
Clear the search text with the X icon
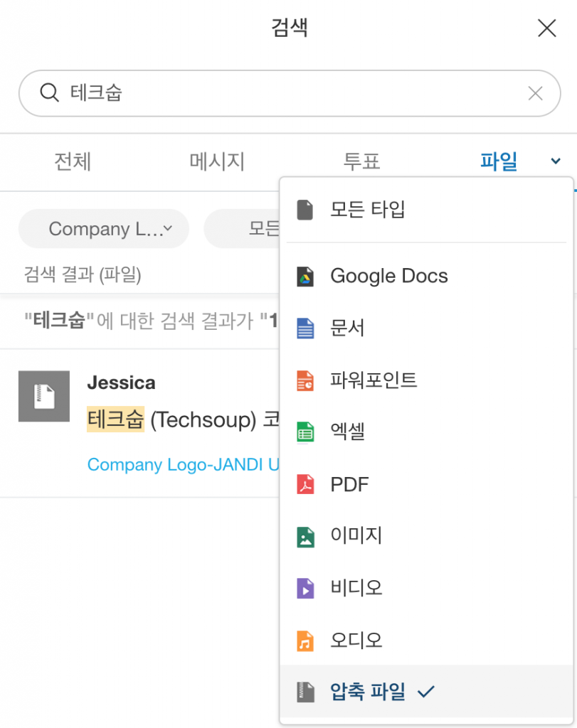535,93
